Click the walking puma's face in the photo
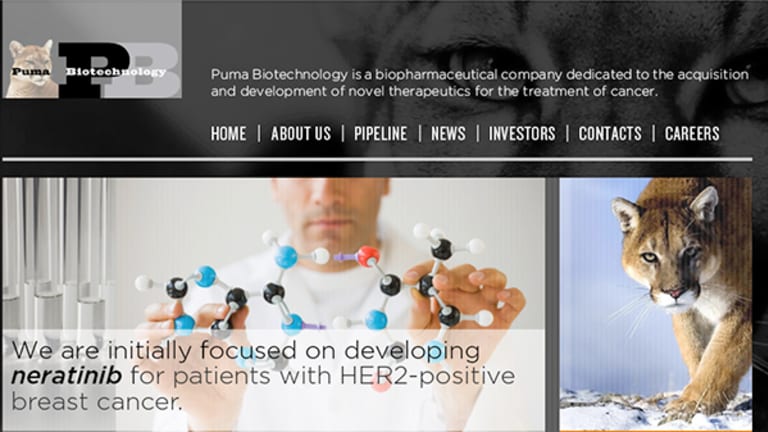The image size is (768, 432). tap(666, 255)
